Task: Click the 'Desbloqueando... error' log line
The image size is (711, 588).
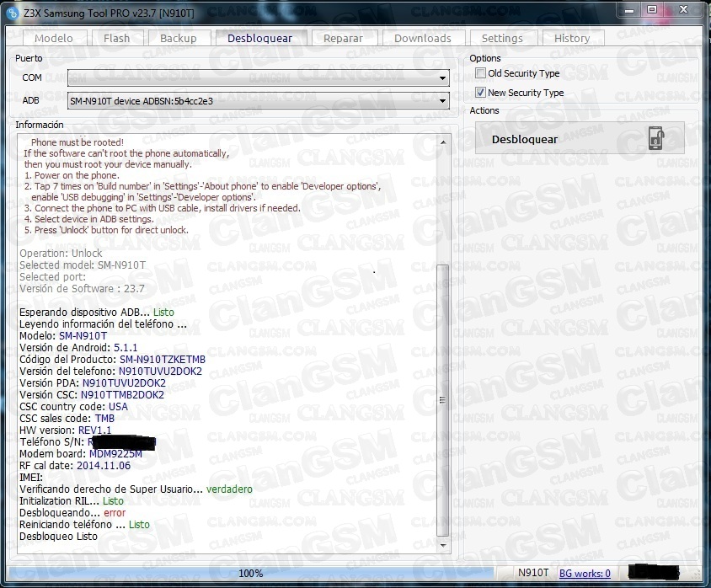Action: click(x=72, y=513)
